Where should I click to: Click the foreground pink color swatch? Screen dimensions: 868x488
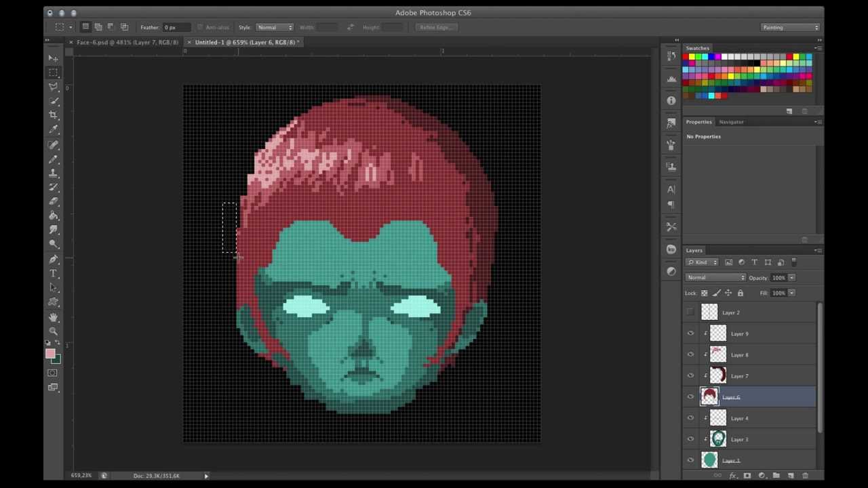click(50, 353)
